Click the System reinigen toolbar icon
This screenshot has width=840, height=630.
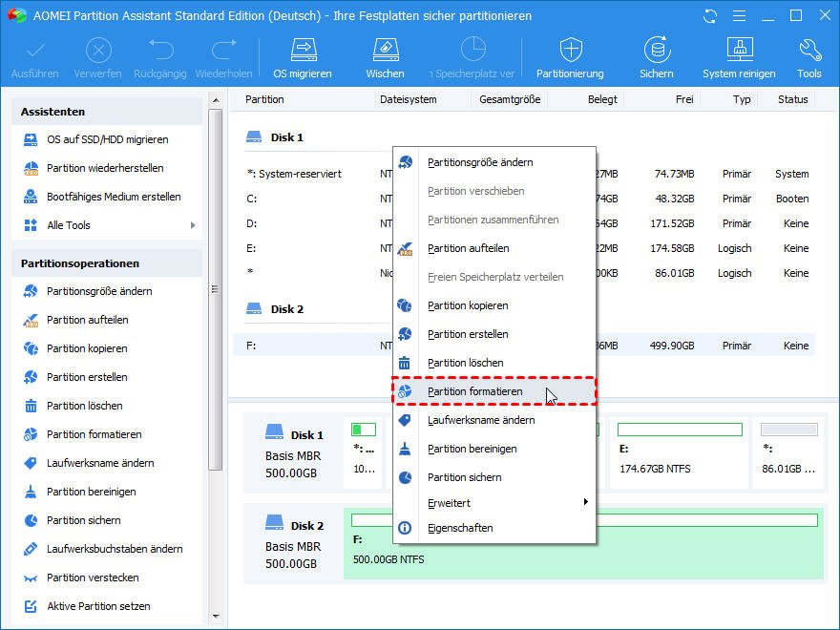tap(739, 55)
